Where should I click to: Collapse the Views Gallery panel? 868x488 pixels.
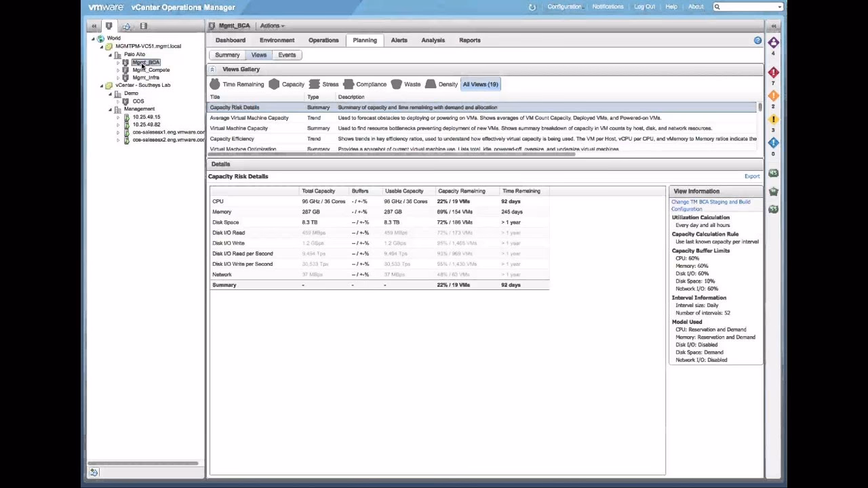coord(212,69)
